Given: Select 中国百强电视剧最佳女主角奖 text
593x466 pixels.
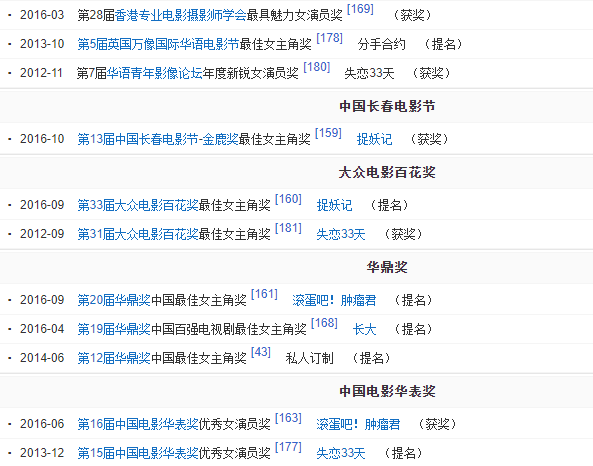Looking at the screenshot, I should [x=228, y=329].
